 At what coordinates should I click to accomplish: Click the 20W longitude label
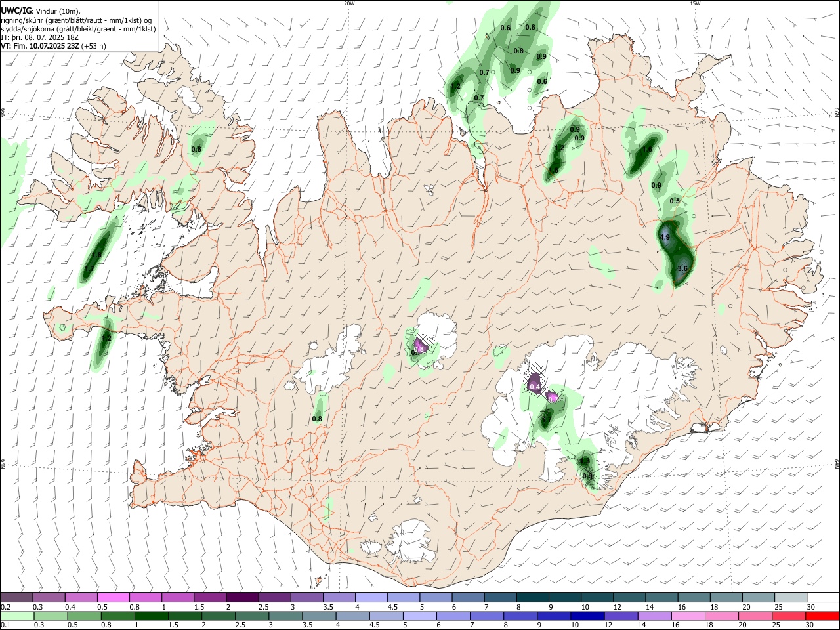pyautogui.click(x=349, y=3)
